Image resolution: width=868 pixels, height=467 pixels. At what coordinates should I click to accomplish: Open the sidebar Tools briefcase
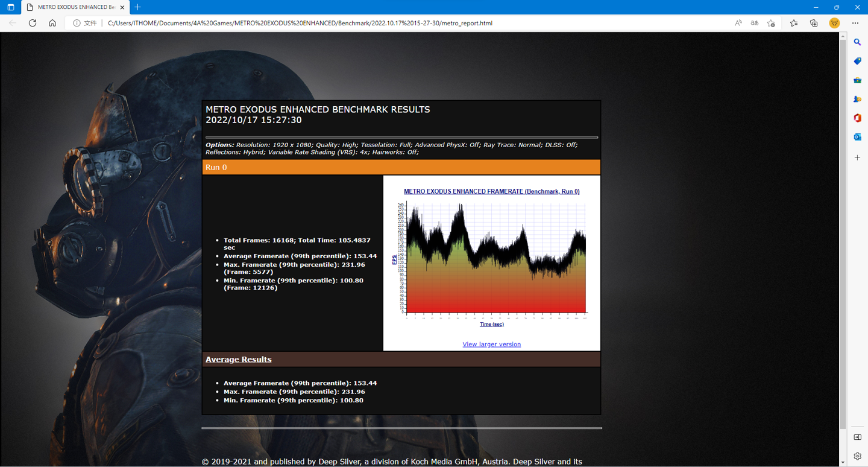coord(857,80)
